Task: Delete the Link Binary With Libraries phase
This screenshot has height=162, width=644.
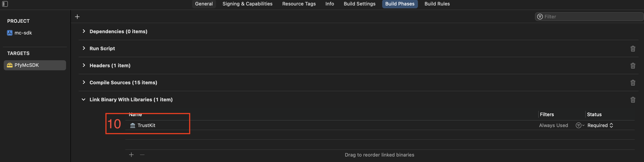Action: (633, 100)
